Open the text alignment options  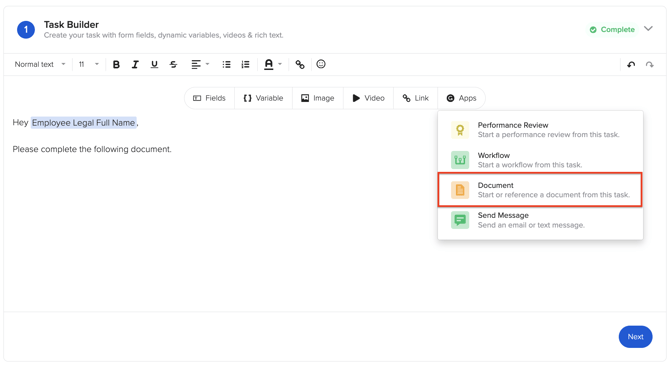tap(200, 64)
